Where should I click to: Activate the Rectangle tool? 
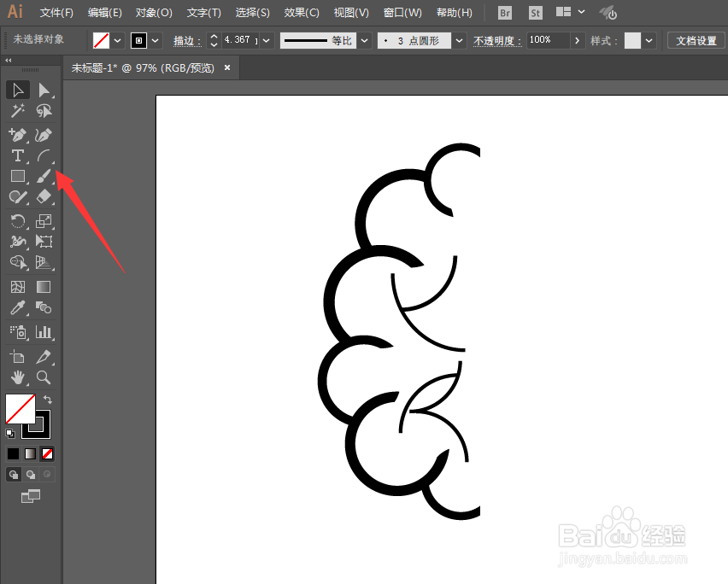click(x=18, y=176)
